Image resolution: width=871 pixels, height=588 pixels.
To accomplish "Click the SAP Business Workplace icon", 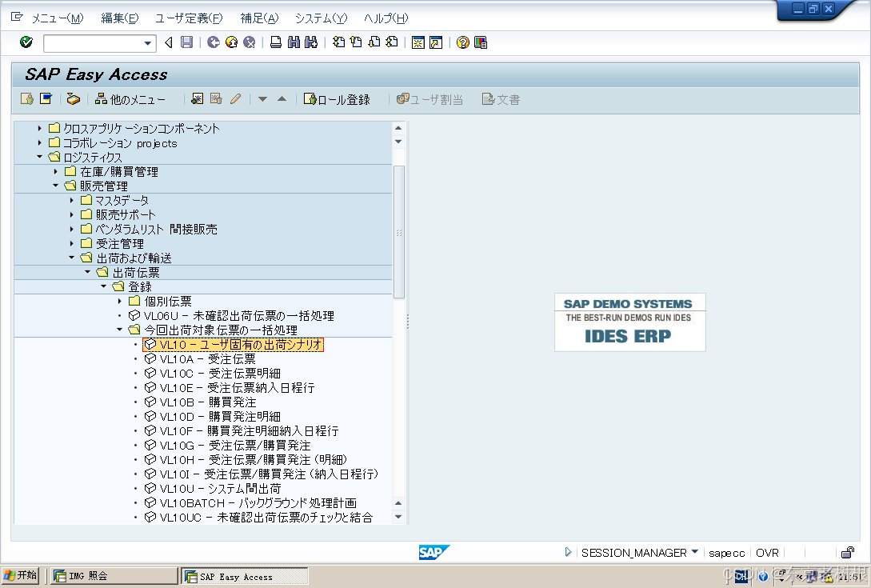I will pyautogui.click(x=73, y=99).
